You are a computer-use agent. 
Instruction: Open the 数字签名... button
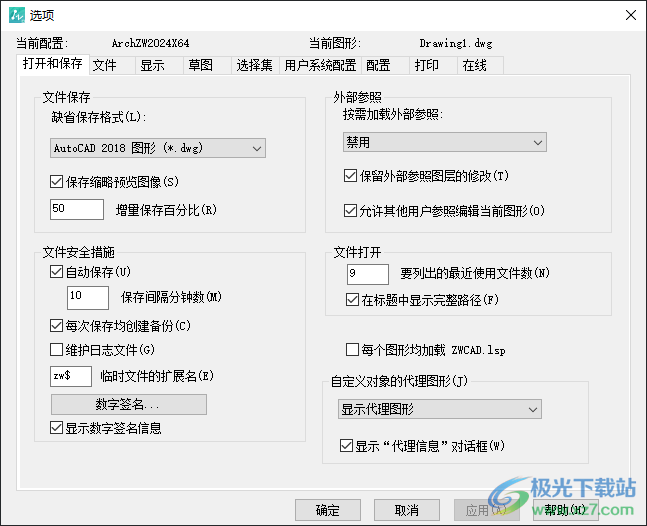pos(129,404)
